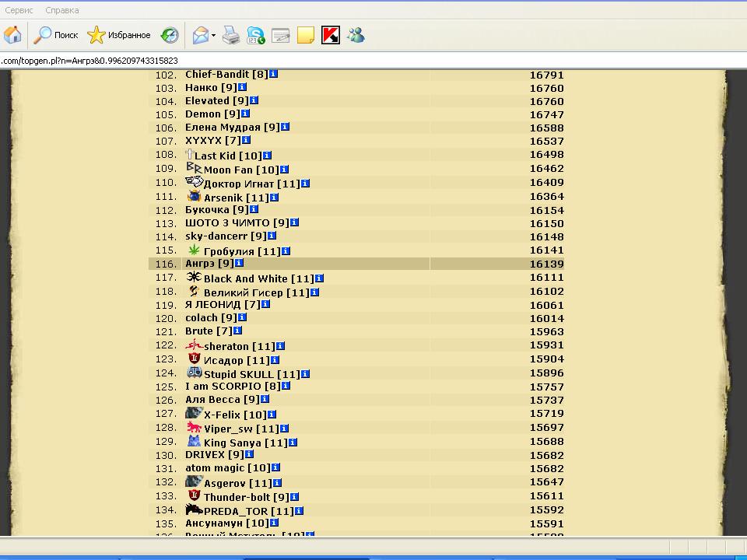Click the History clock icon
The height and width of the screenshot is (560, 747).
pyautogui.click(x=170, y=35)
